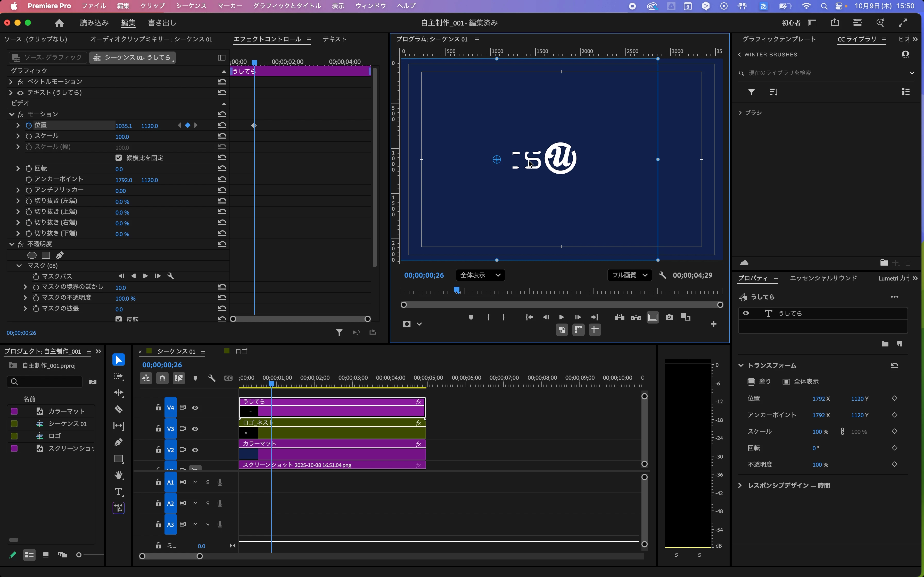This screenshot has height=577, width=924.
Task: Mute audio track A1
Action: click(195, 482)
